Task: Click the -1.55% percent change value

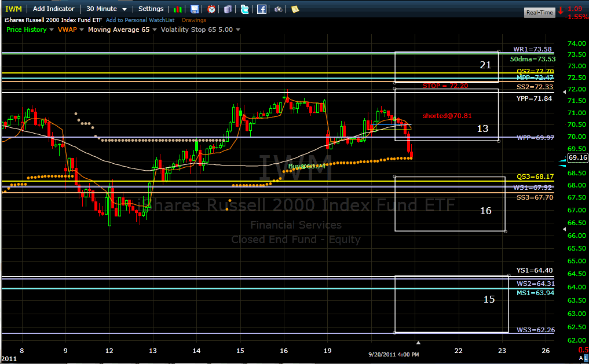Action: pos(577,17)
